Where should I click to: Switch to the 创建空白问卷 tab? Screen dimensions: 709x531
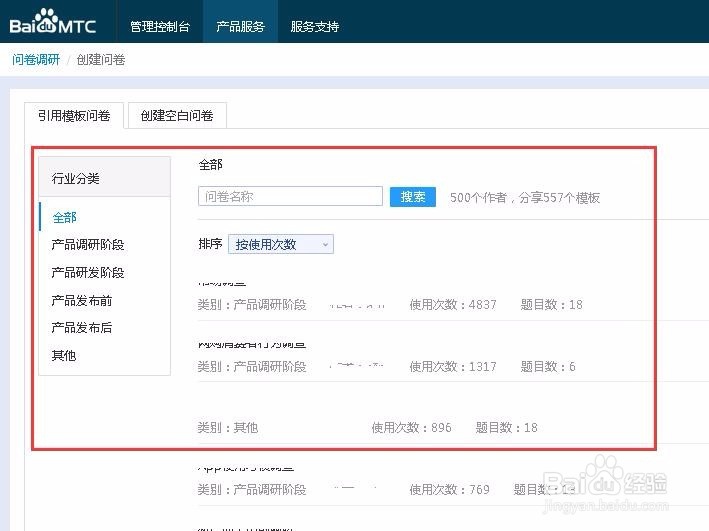click(177, 116)
